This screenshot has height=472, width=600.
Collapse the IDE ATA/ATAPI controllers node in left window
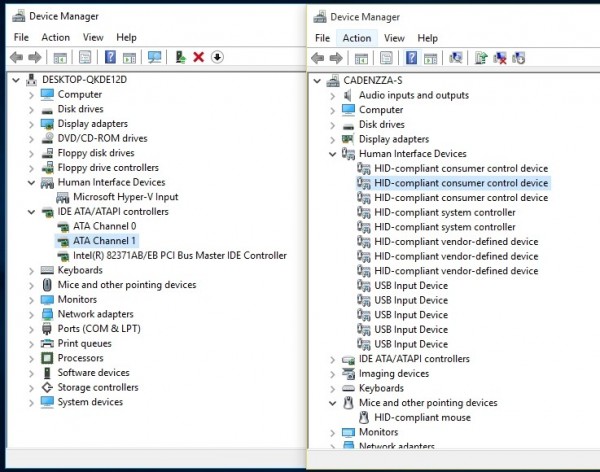32,212
